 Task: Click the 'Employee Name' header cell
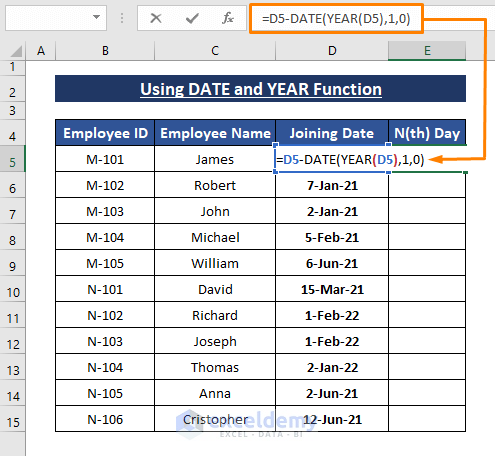(x=215, y=133)
